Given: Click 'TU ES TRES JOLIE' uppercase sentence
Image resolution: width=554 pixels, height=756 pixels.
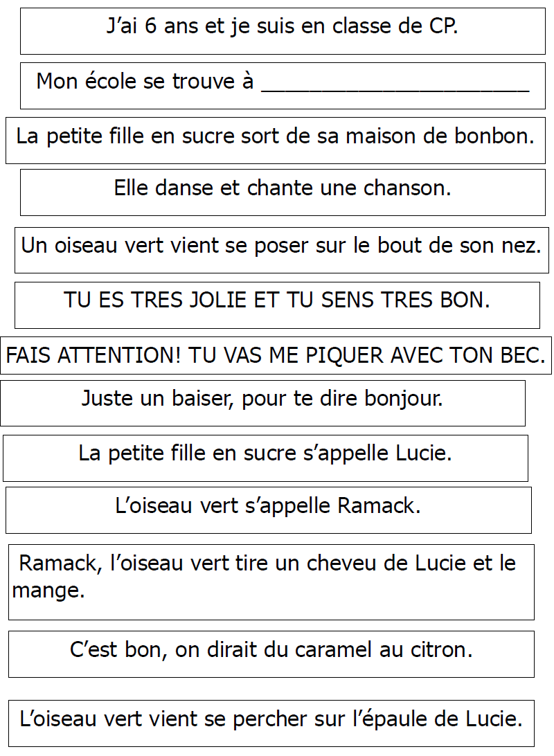Looking at the screenshot, I should (277, 300).
